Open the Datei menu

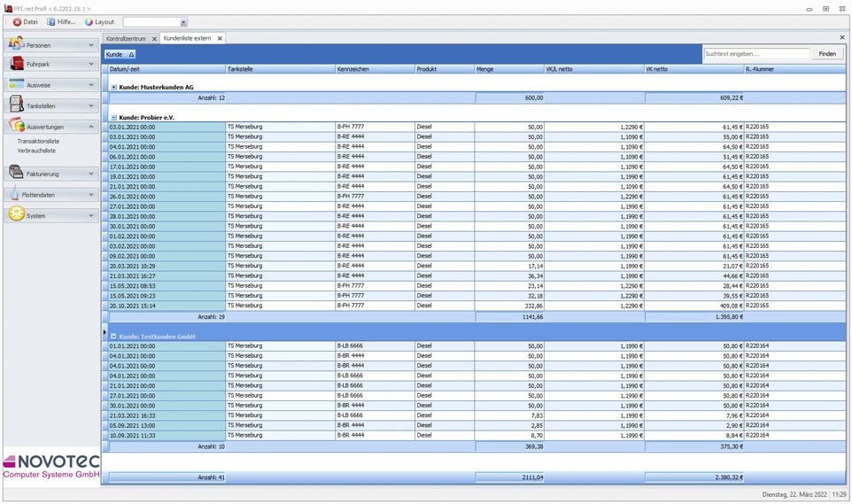(x=25, y=22)
